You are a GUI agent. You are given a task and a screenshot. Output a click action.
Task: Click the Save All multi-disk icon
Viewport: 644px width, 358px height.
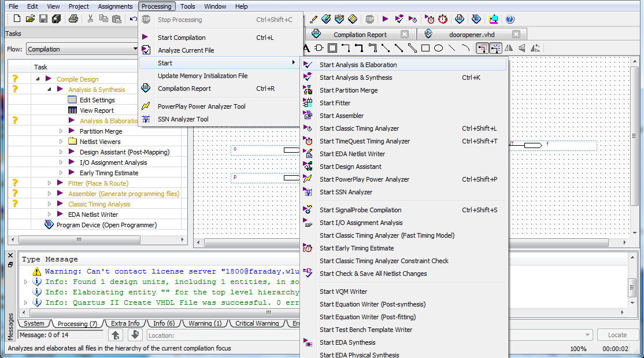[56, 19]
